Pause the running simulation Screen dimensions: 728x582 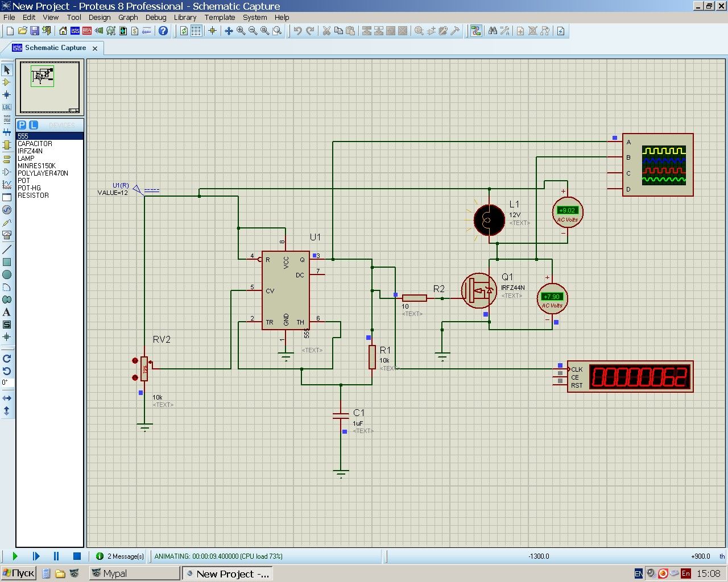[x=56, y=556]
